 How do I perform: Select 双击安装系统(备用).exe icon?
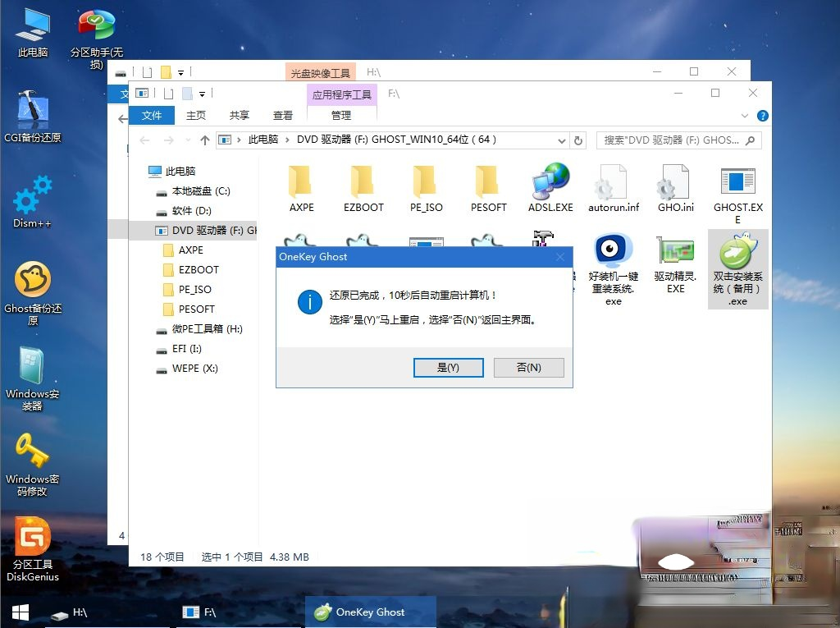(737, 269)
